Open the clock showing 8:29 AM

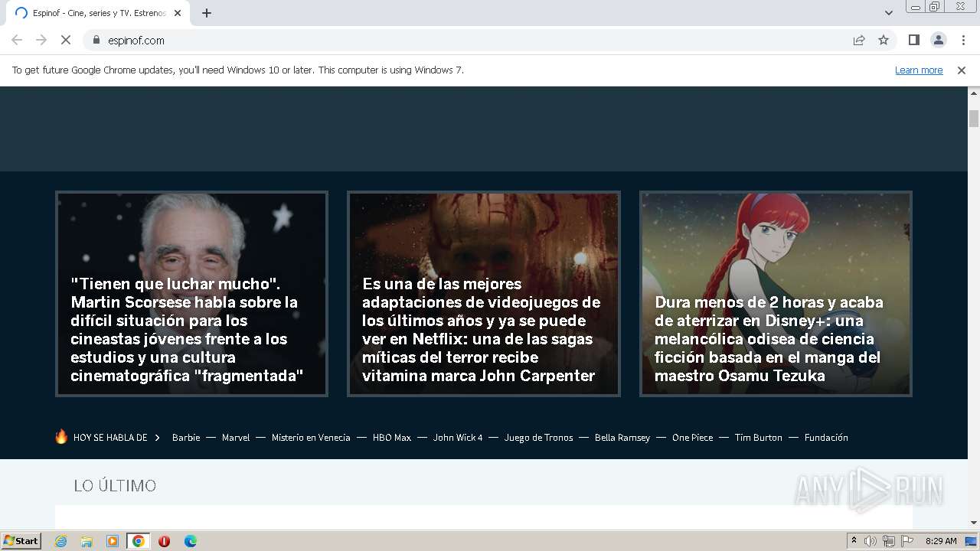pyautogui.click(x=941, y=541)
